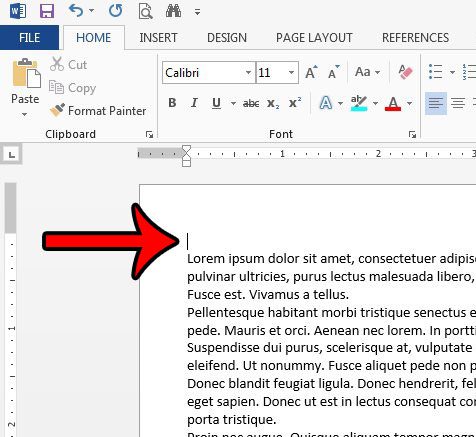Switch to the INSERT ribbon tab
The width and height of the screenshot is (476, 437).
pyautogui.click(x=158, y=38)
